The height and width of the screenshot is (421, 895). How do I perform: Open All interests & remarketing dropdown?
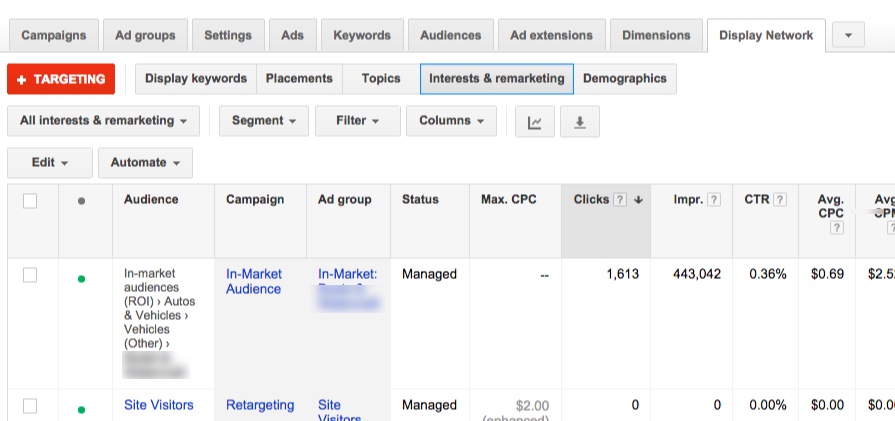[103, 121]
